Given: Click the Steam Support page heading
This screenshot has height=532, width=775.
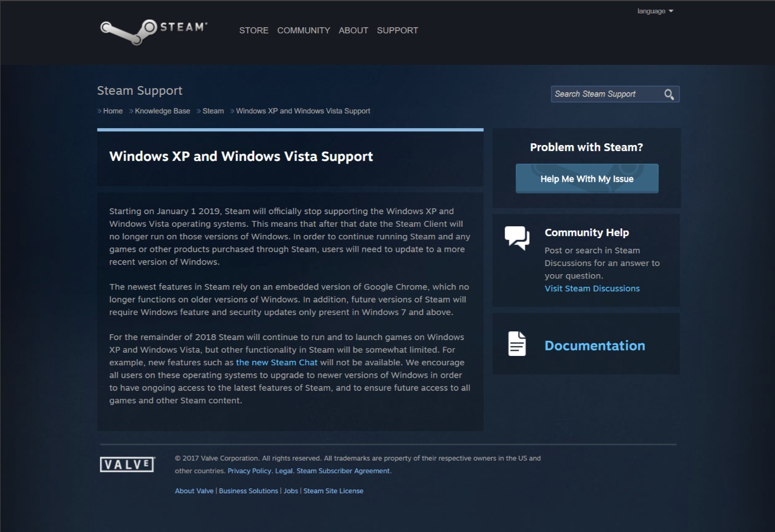Looking at the screenshot, I should pos(140,90).
